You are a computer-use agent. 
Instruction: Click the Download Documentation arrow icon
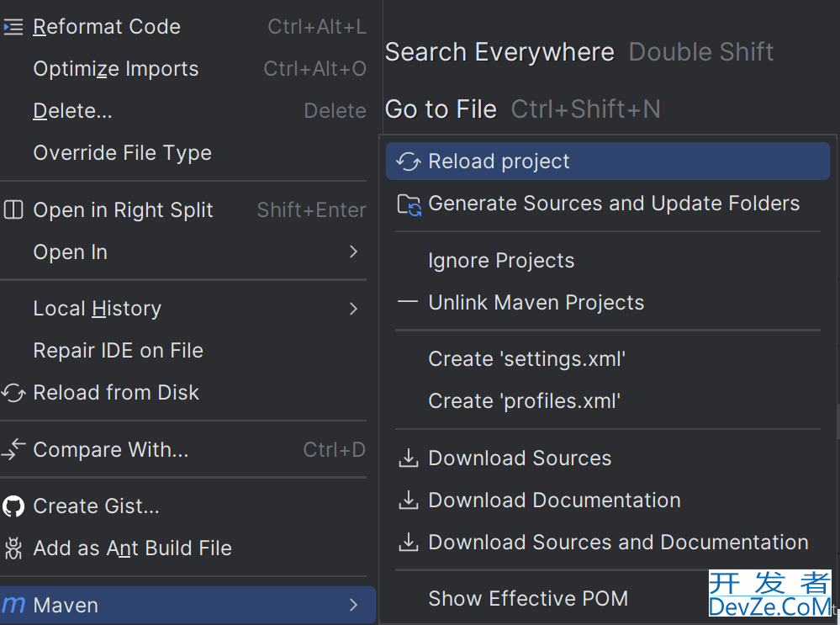point(409,501)
